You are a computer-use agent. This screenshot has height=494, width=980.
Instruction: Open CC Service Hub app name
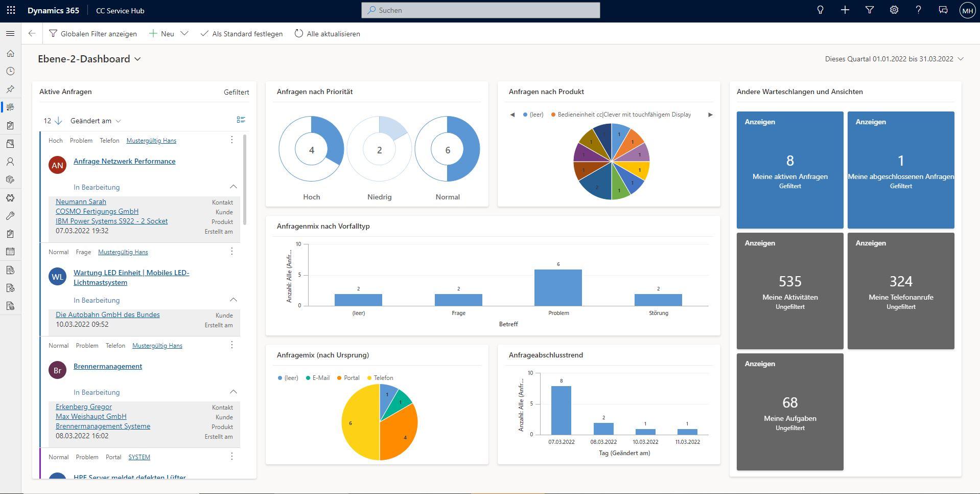pos(120,10)
